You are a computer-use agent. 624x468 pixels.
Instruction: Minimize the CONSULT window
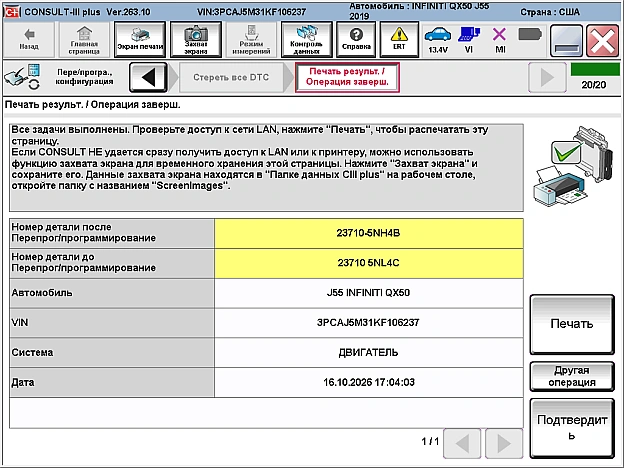(x=566, y=41)
